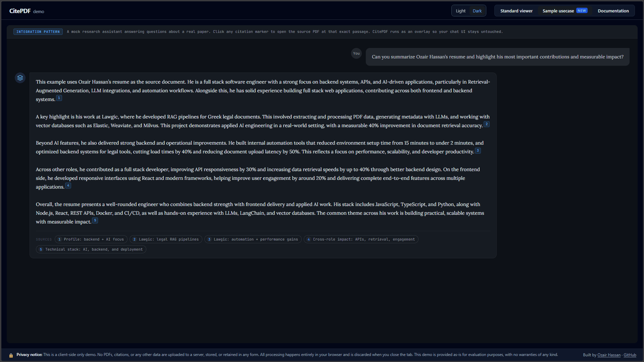Open the Documentation tab

pyautogui.click(x=613, y=11)
